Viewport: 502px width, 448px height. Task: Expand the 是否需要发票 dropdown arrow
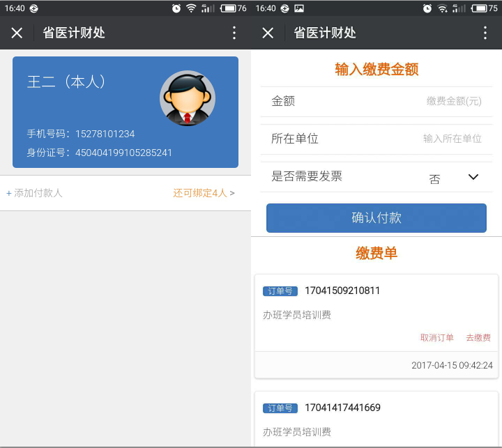coord(473,177)
